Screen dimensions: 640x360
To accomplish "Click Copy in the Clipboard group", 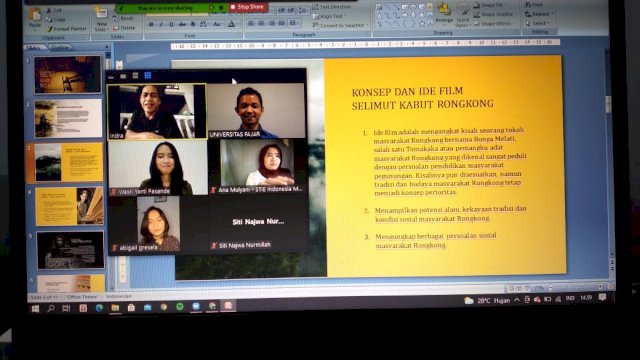I will 56,19.
